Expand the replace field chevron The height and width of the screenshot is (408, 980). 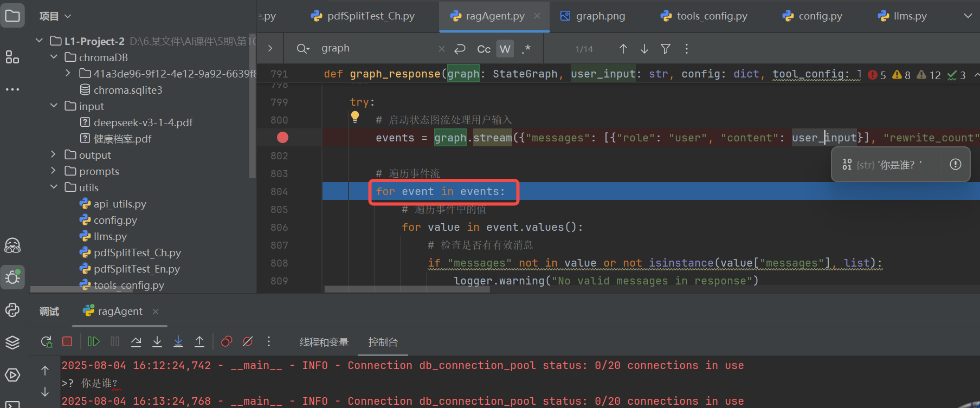click(270, 48)
